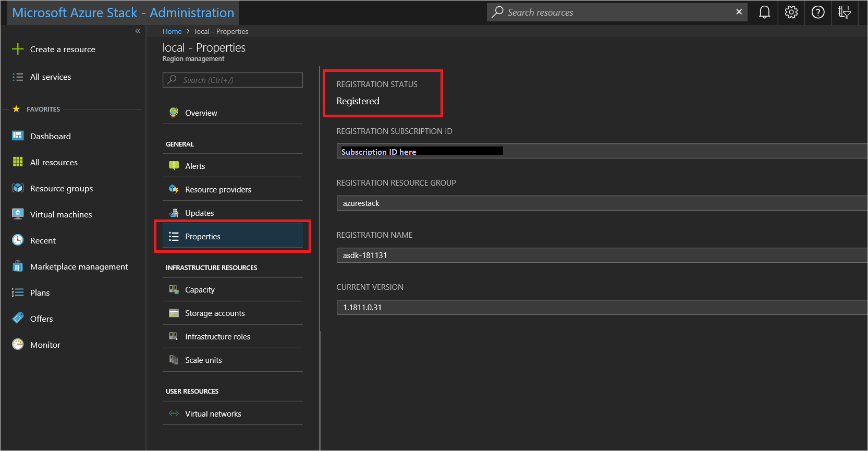Click the asdk-181131 registration name field
The width and height of the screenshot is (868, 451).
pyautogui.click(x=602, y=255)
